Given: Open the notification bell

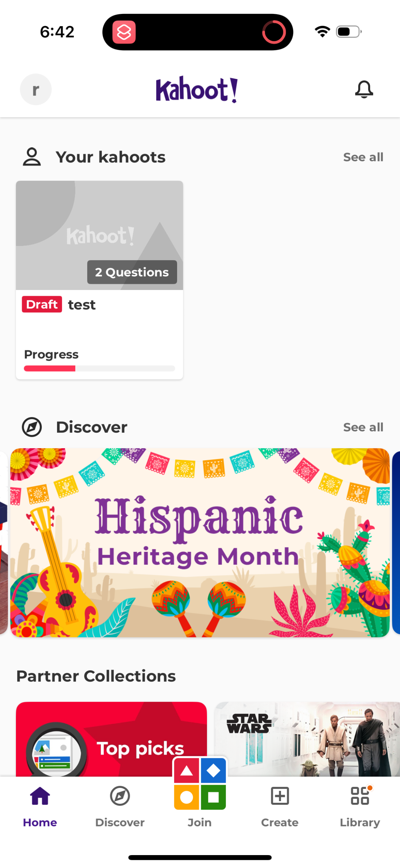Looking at the screenshot, I should (x=364, y=89).
